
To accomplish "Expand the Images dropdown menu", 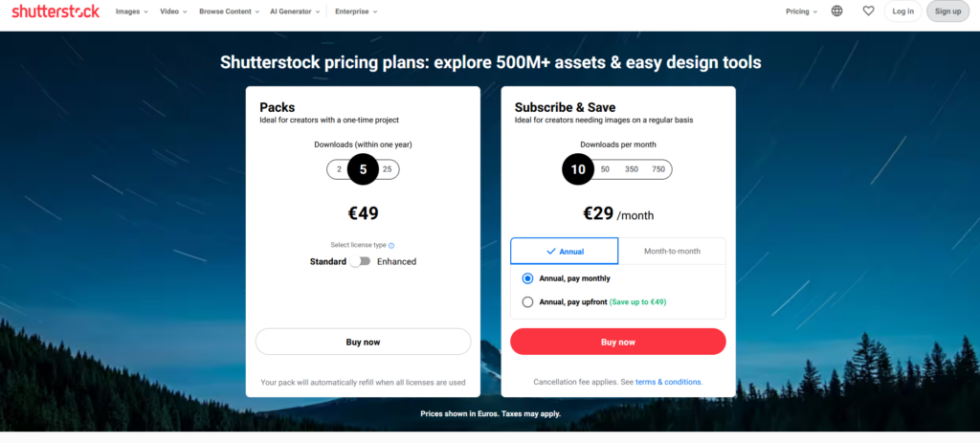I will [131, 11].
